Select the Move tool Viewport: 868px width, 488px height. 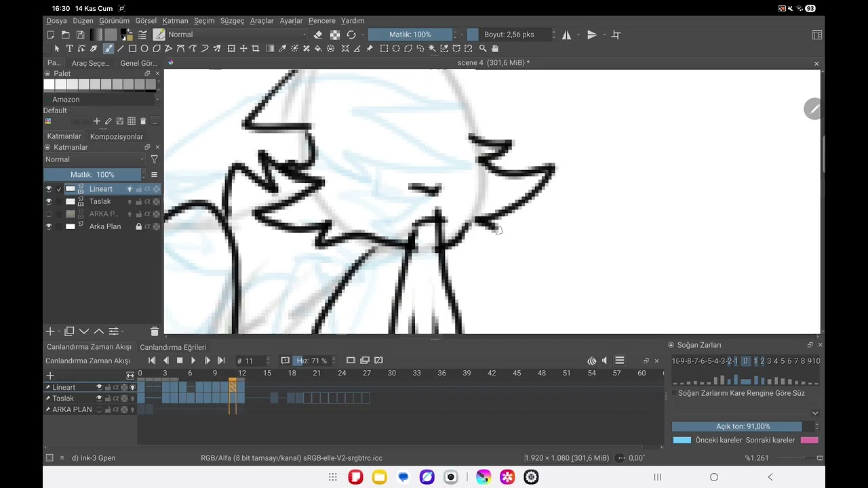click(243, 49)
